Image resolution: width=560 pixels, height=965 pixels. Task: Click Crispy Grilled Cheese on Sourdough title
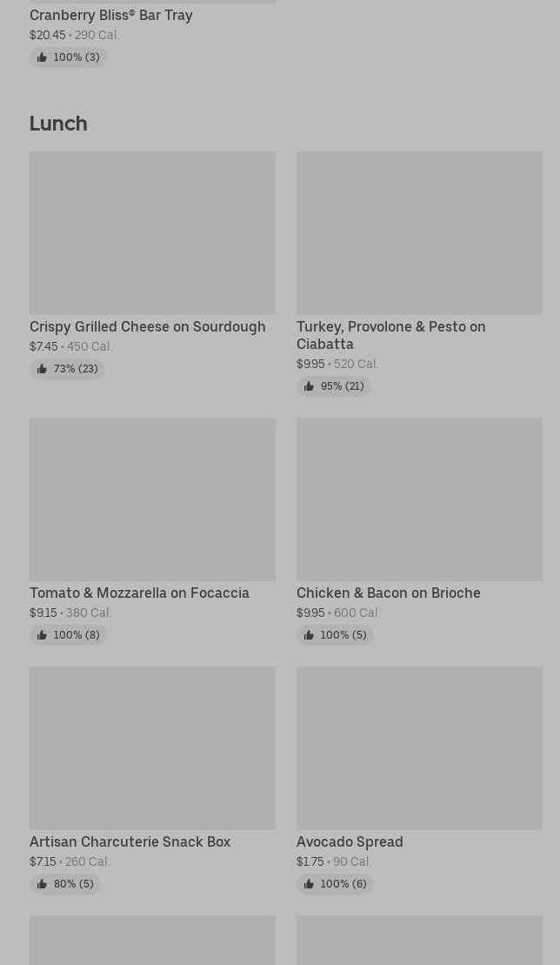pos(148,326)
